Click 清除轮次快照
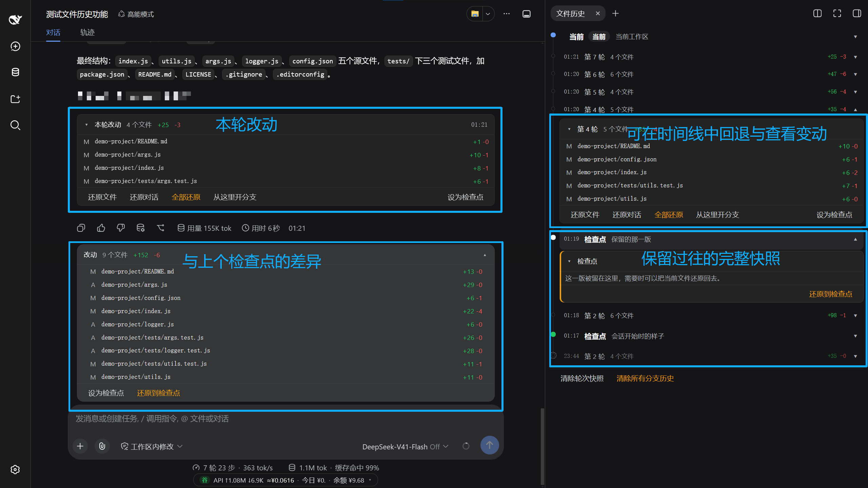Viewport: 868px width, 488px height. pyautogui.click(x=582, y=379)
